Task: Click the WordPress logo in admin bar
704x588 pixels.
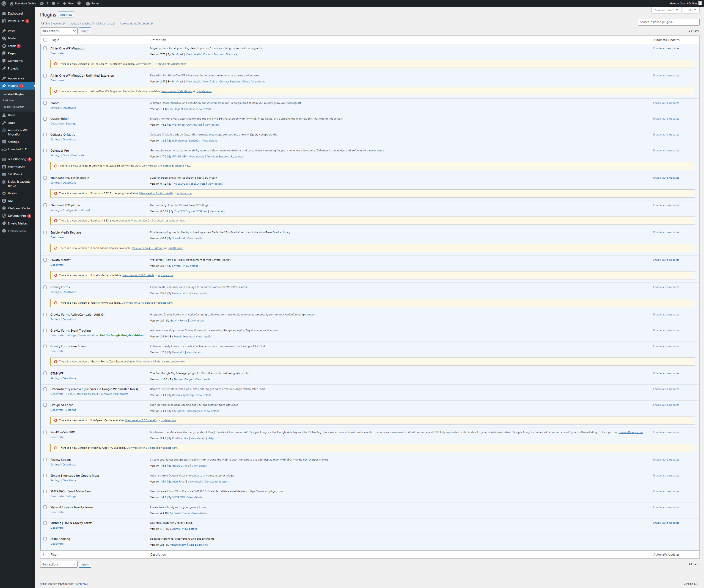Action: point(4,3)
